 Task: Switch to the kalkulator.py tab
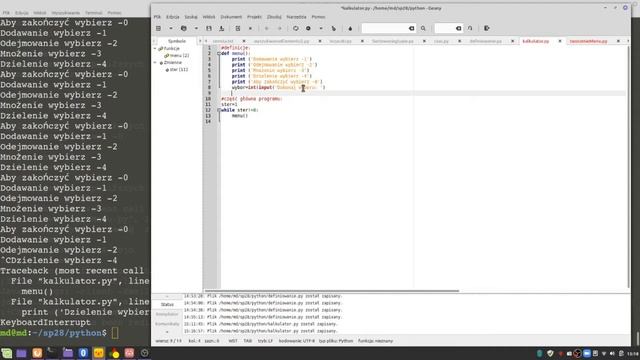click(x=536, y=41)
